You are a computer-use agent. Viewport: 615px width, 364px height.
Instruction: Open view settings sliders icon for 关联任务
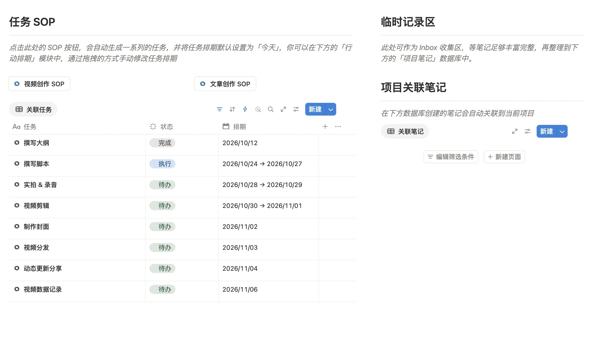click(296, 109)
